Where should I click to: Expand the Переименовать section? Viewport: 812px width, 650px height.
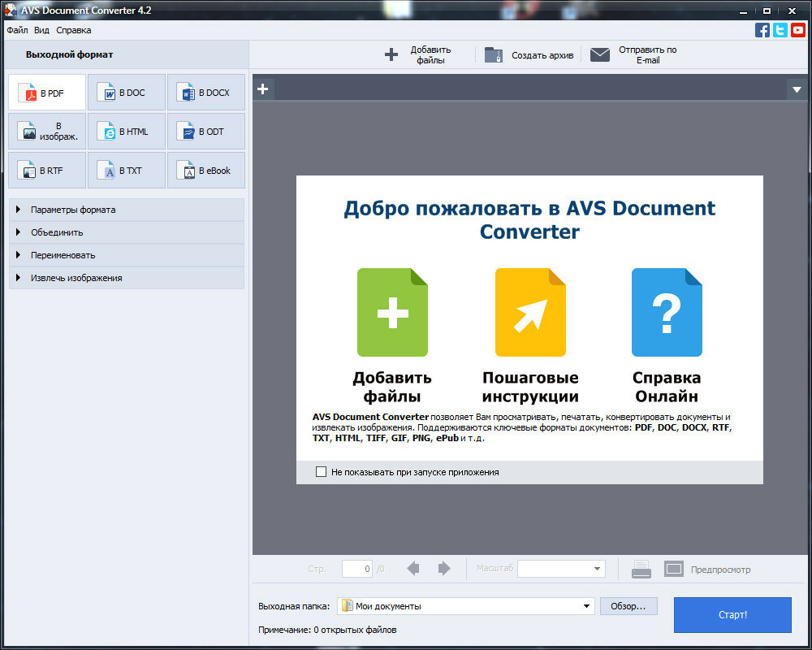tap(127, 255)
